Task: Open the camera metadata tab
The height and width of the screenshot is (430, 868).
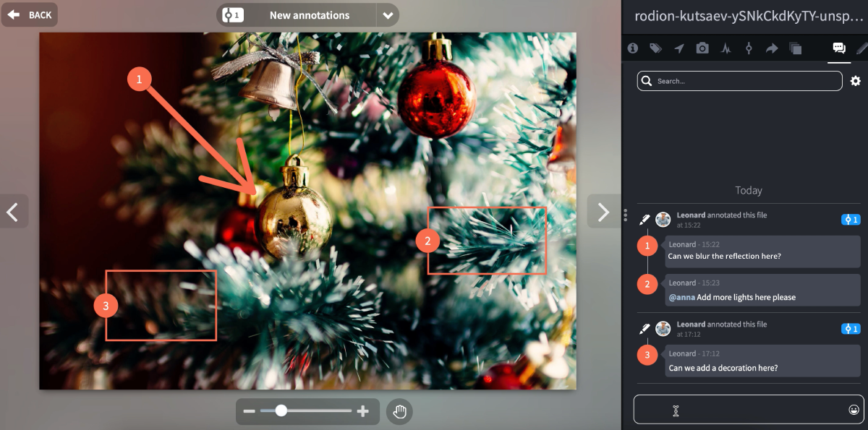Action: click(x=702, y=48)
